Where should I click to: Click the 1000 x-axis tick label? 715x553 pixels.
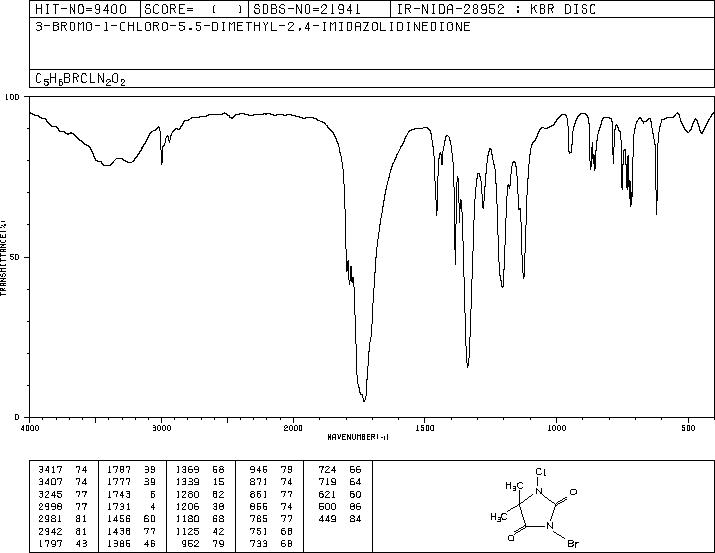click(x=556, y=428)
